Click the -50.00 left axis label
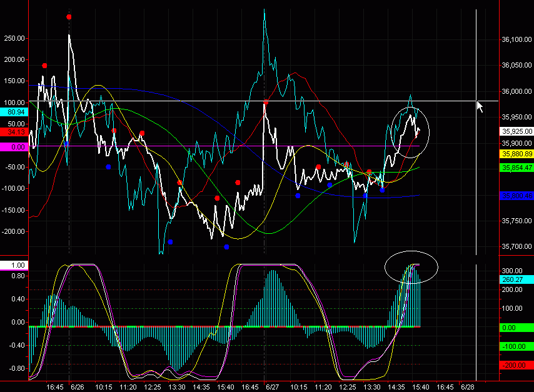534x392 pixels. click(16, 167)
